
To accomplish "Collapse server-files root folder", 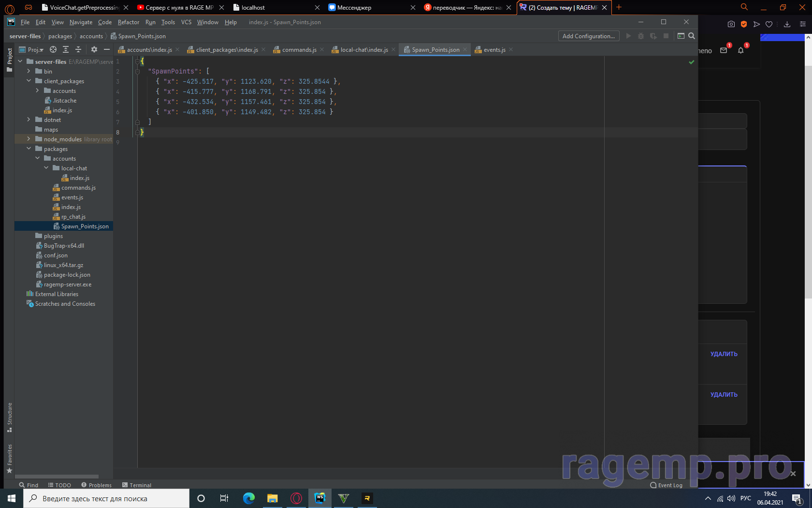I will [x=20, y=61].
